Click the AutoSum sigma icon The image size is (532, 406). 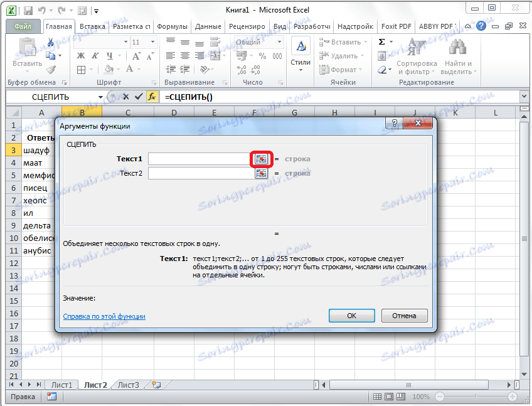pos(381,42)
